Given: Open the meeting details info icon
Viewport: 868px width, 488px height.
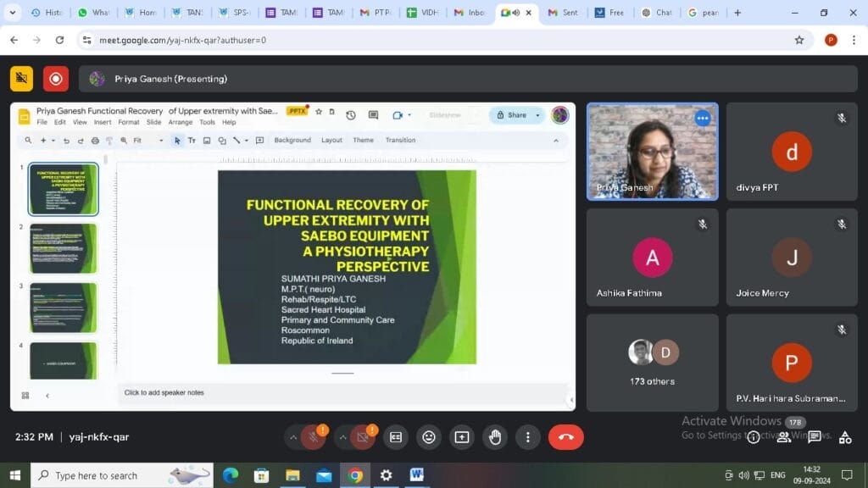Looking at the screenshot, I should [754, 437].
